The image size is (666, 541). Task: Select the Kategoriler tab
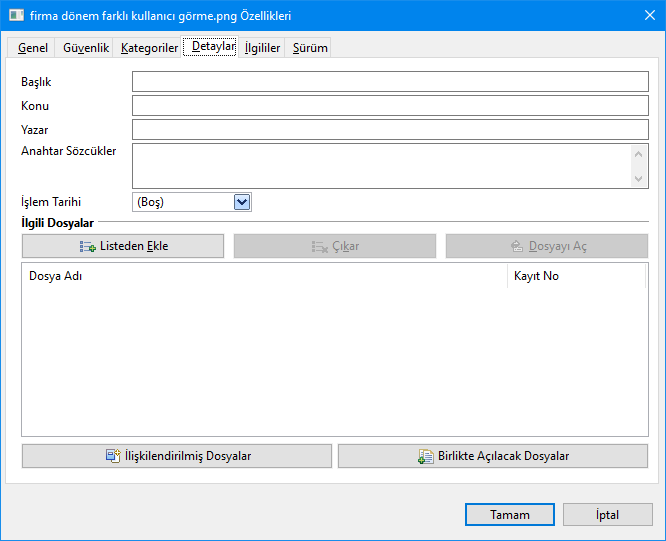tap(149, 48)
